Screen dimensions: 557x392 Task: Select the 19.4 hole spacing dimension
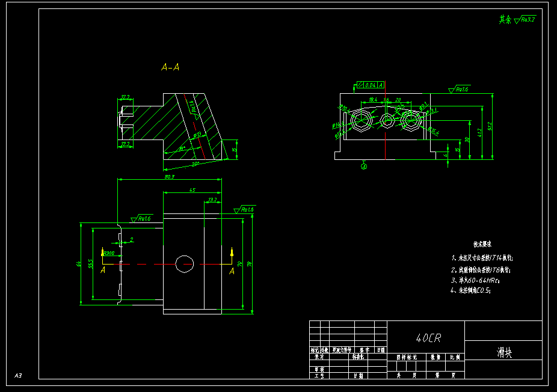[373, 100]
